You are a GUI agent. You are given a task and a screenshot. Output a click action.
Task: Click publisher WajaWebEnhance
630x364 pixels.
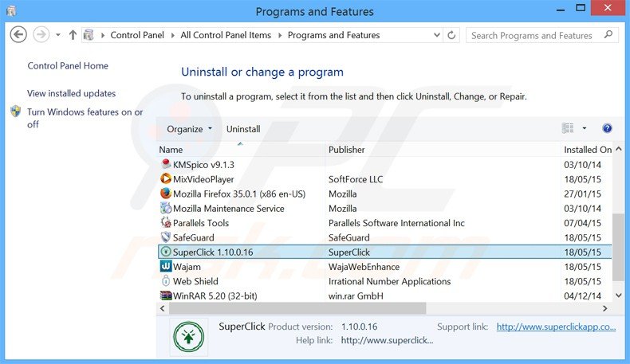coord(364,267)
